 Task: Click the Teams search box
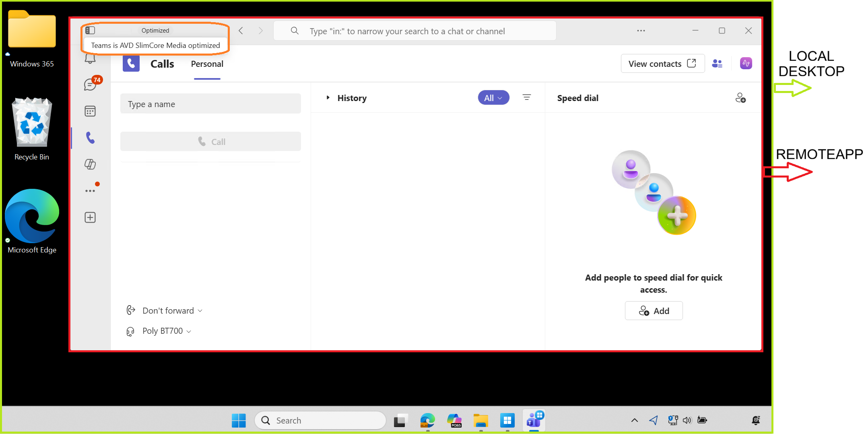(x=415, y=31)
